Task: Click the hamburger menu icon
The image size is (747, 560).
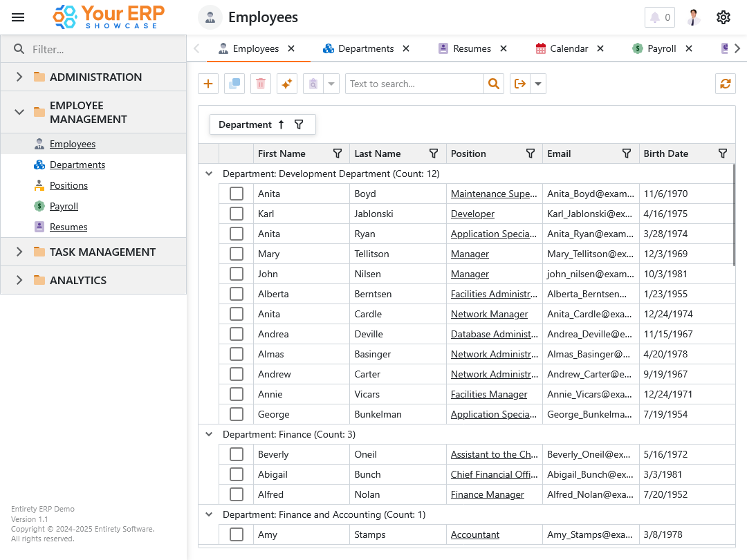Action: (18, 17)
